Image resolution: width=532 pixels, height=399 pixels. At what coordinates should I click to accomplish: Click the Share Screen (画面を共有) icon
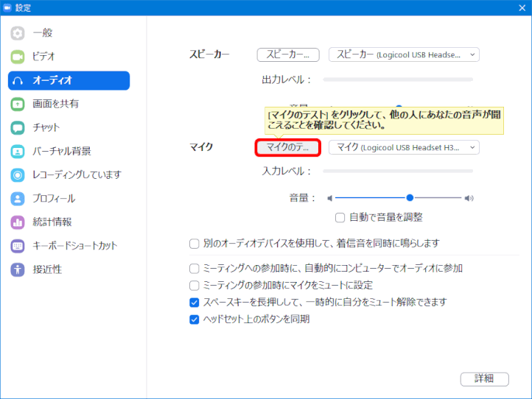click(17, 104)
